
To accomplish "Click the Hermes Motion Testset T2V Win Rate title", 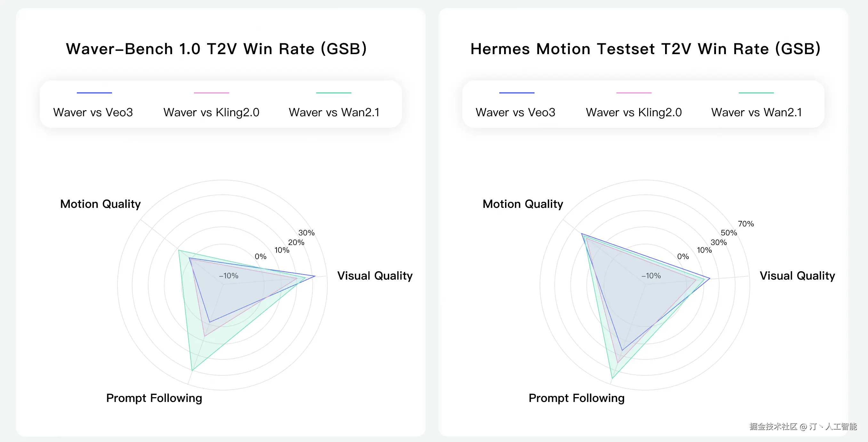I will (x=645, y=49).
